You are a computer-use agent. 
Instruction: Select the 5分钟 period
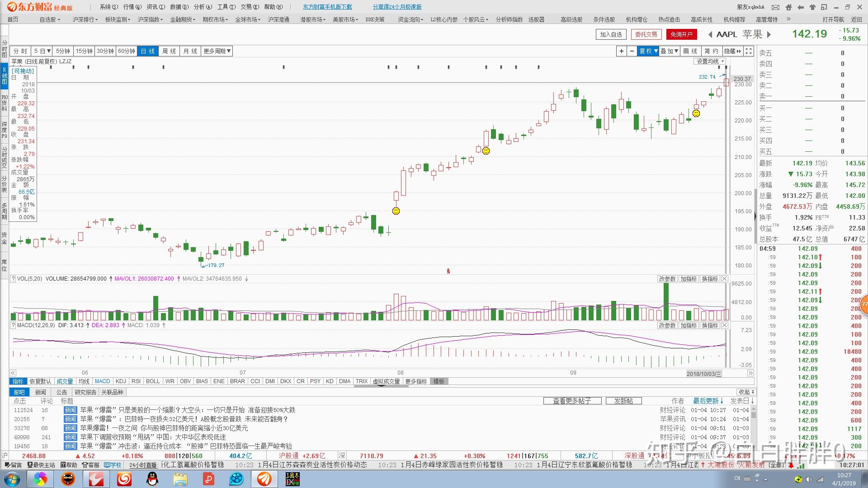63,51
